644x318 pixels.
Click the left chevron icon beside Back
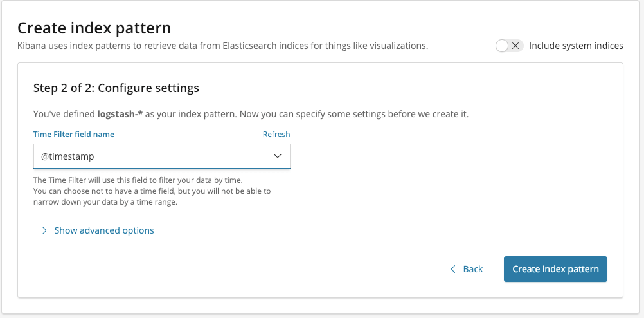click(x=453, y=269)
